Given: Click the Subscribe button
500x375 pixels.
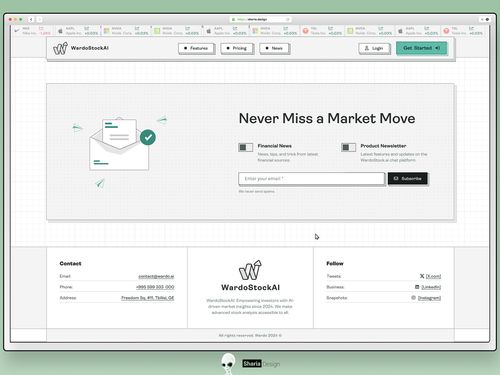Looking at the screenshot, I should (407, 179).
